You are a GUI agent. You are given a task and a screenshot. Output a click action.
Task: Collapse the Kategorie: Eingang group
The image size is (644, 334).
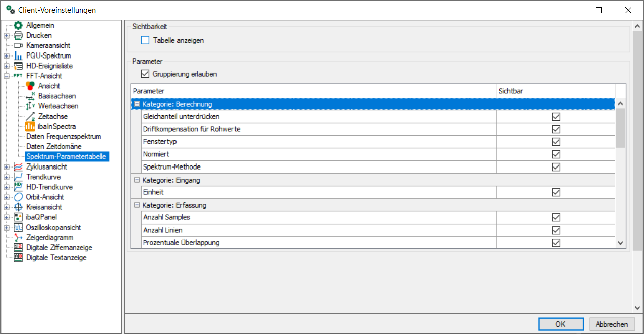click(137, 180)
